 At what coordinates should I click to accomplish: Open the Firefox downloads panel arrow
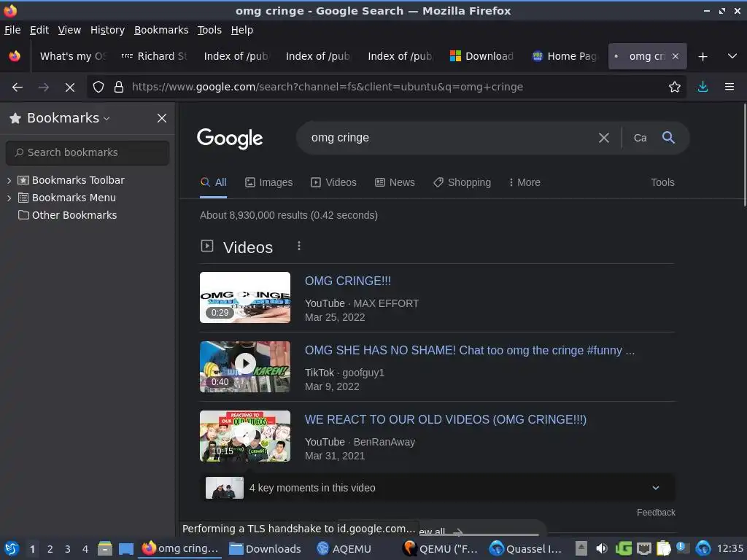[x=703, y=87]
